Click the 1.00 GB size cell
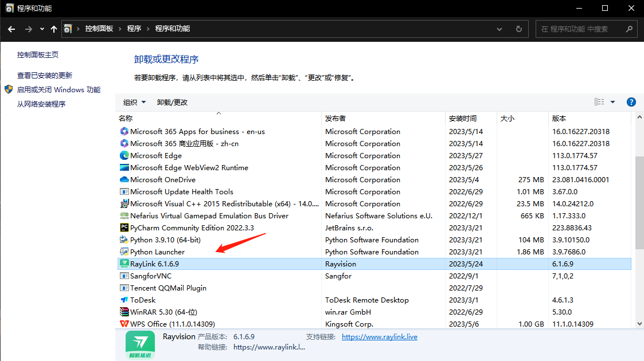The height and width of the screenshot is (361, 644). (x=531, y=324)
